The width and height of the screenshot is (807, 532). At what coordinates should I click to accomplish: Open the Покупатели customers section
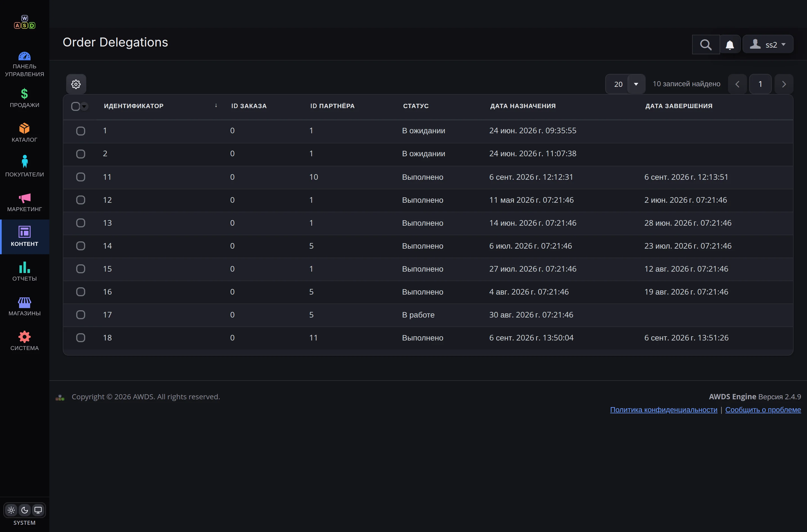(24, 166)
